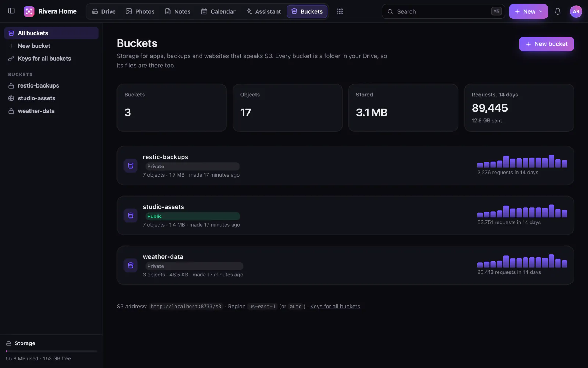Click the plus icon beside sidebar New bucket
Image resolution: width=588 pixels, height=368 pixels.
pyautogui.click(x=11, y=46)
